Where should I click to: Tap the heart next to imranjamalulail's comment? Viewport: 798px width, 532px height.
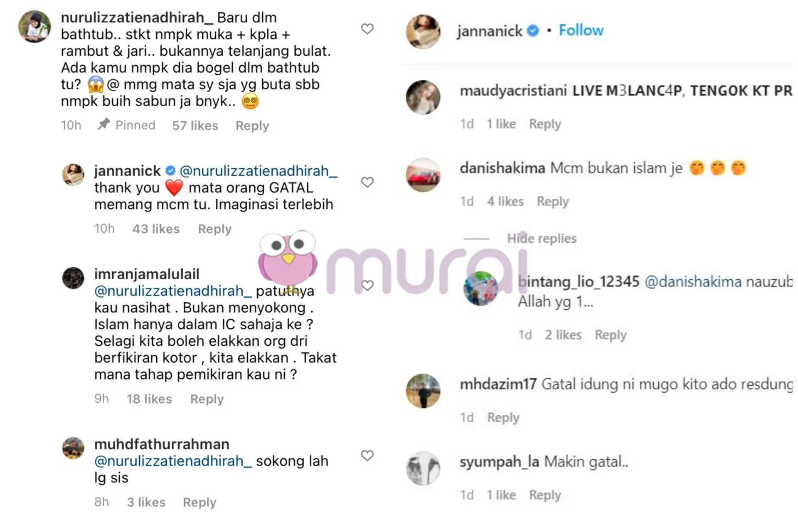pos(367,285)
